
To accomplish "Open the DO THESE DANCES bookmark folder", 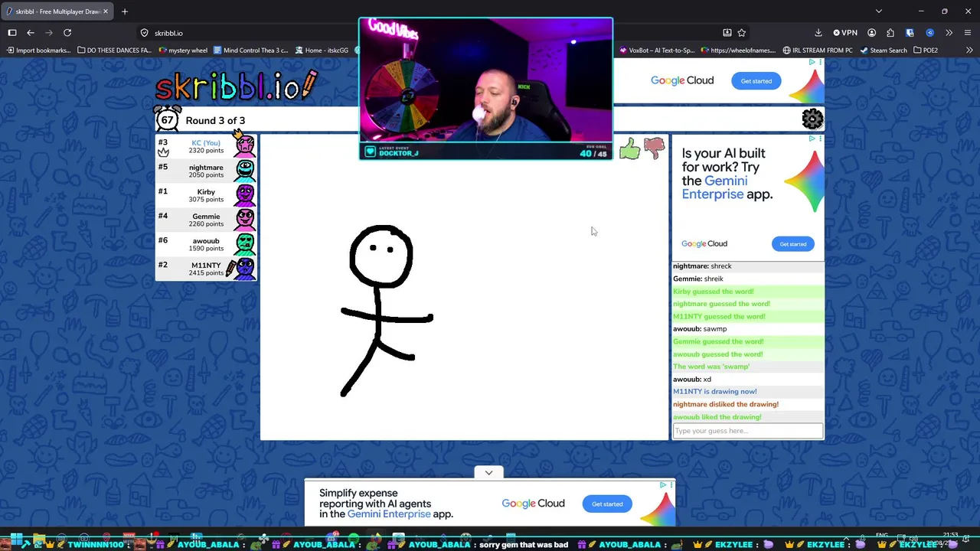I will [115, 51].
